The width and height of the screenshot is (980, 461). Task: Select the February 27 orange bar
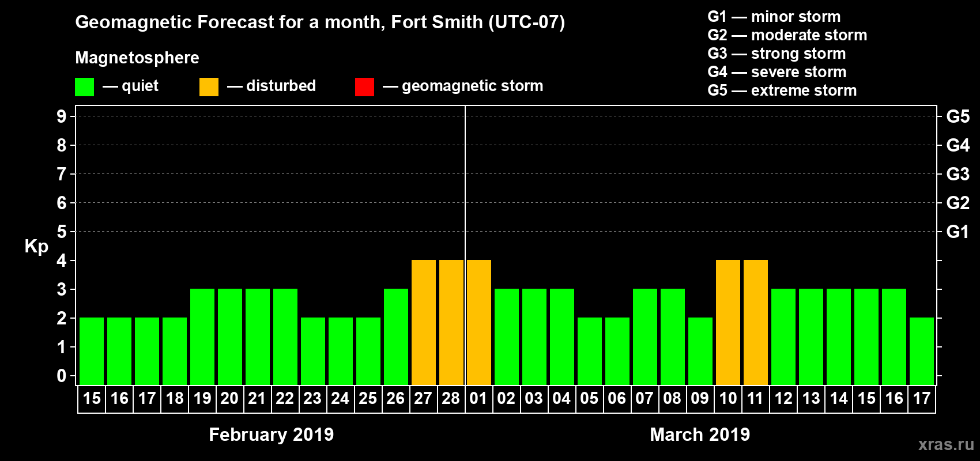point(424,322)
